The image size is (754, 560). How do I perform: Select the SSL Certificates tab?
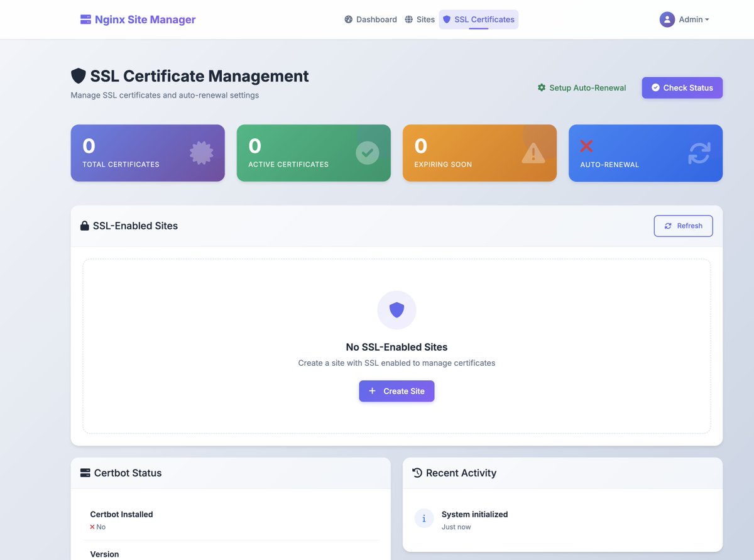[479, 19]
